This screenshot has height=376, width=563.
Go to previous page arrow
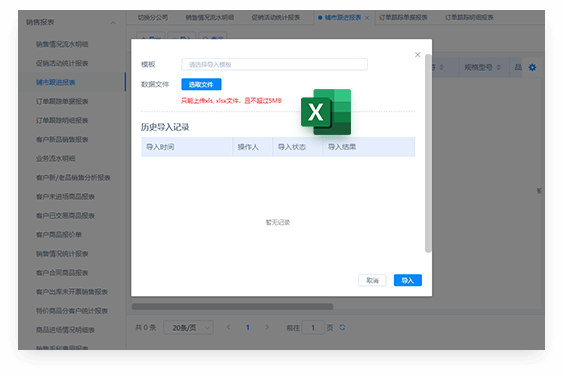coord(228,327)
